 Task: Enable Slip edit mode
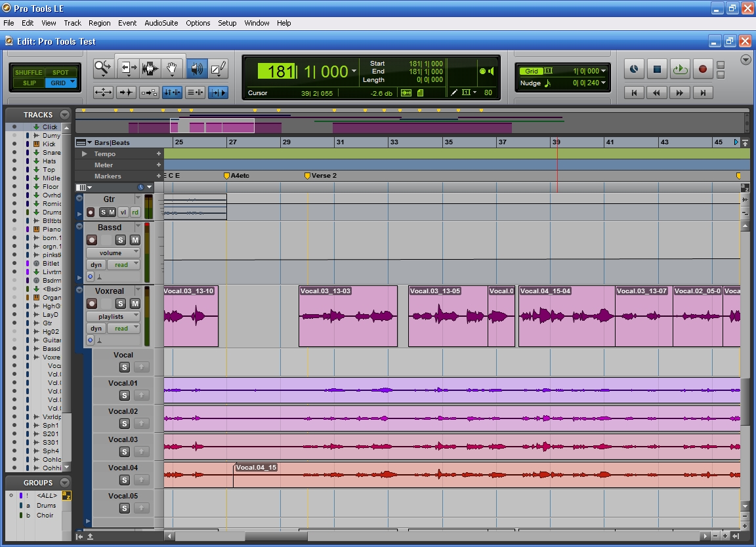pos(29,83)
